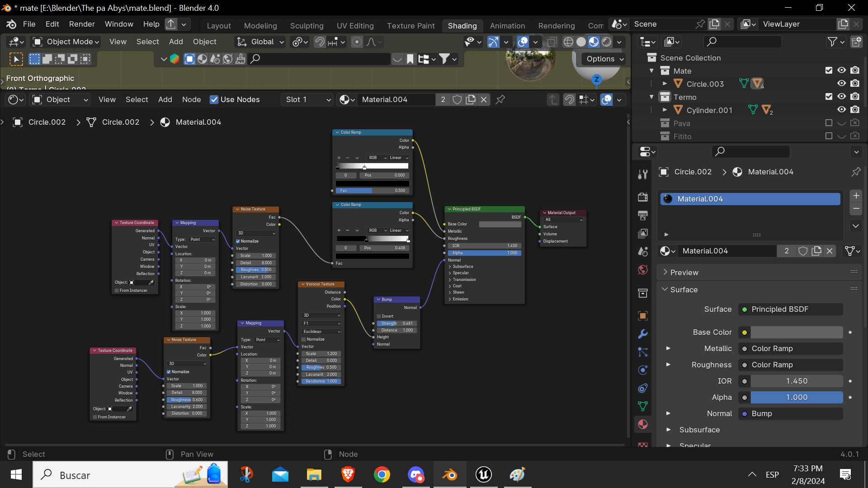Screen dimensions: 868x488
Task: Click the fake user shield icon in node header
Action: 457,99
